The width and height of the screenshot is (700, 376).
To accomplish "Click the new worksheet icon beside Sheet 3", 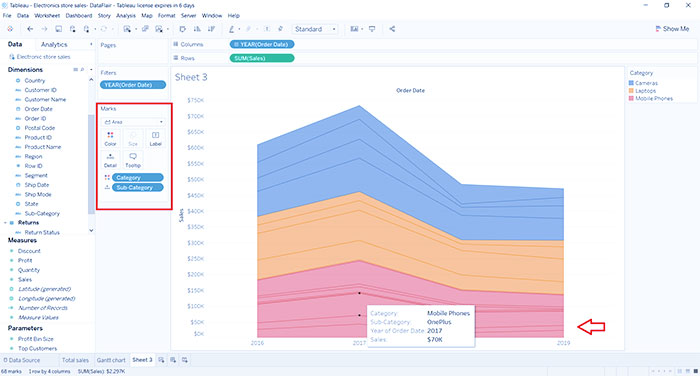I will [161, 360].
